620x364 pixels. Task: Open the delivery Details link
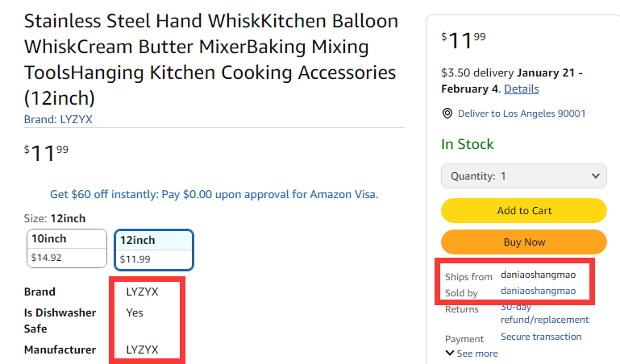click(x=521, y=89)
